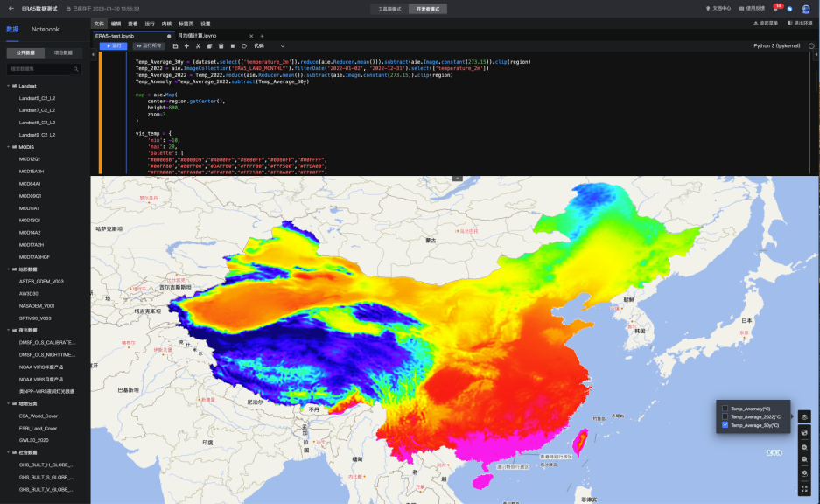Select the Landsat8_C2_L2 dataset
This screenshot has height=504, width=820.
click(x=37, y=122)
